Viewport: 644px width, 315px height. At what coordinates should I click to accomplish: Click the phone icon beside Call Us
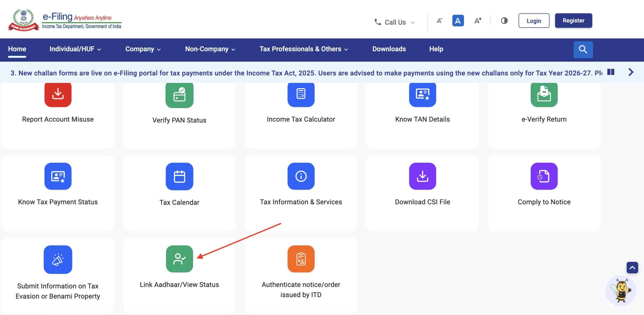point(377,22)
